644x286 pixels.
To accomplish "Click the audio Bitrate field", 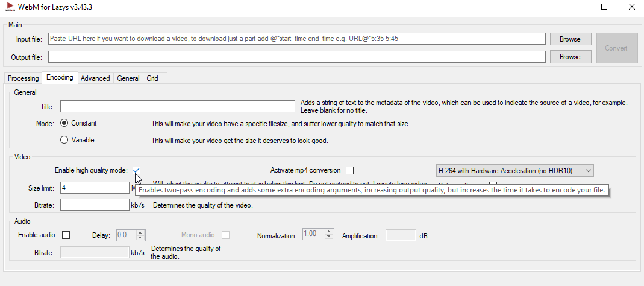I will 95,252.
